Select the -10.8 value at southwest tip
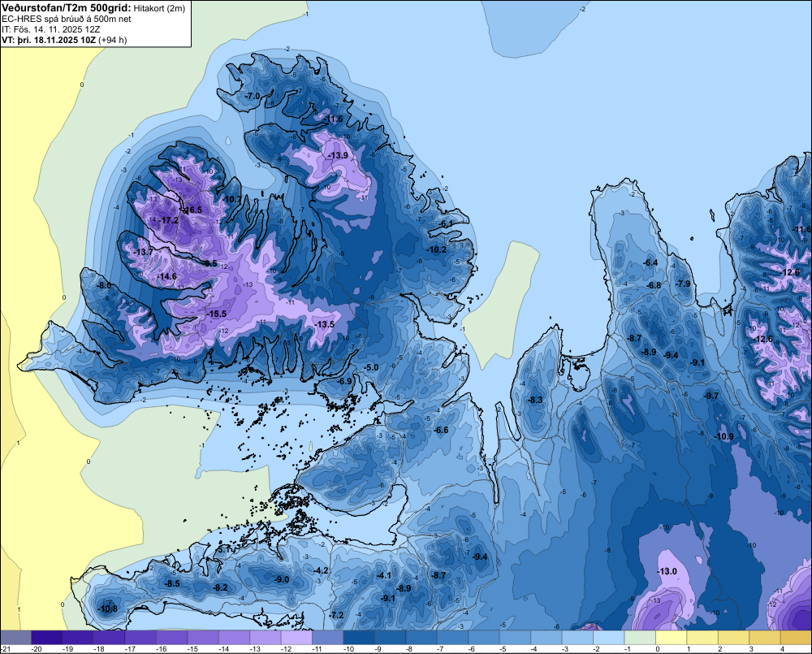Viewport: 812px width, 654px height. tap(108, 609)
